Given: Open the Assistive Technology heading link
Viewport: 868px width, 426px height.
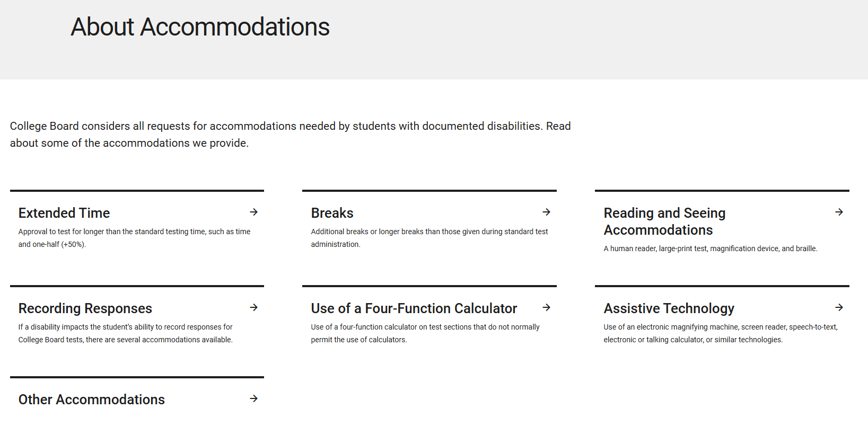Looking at the screenshot, I should (x=669, y=308).
